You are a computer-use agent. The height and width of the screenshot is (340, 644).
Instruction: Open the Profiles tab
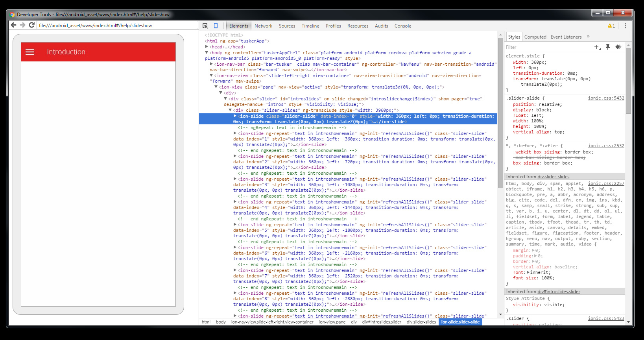[x=333, y=26]
